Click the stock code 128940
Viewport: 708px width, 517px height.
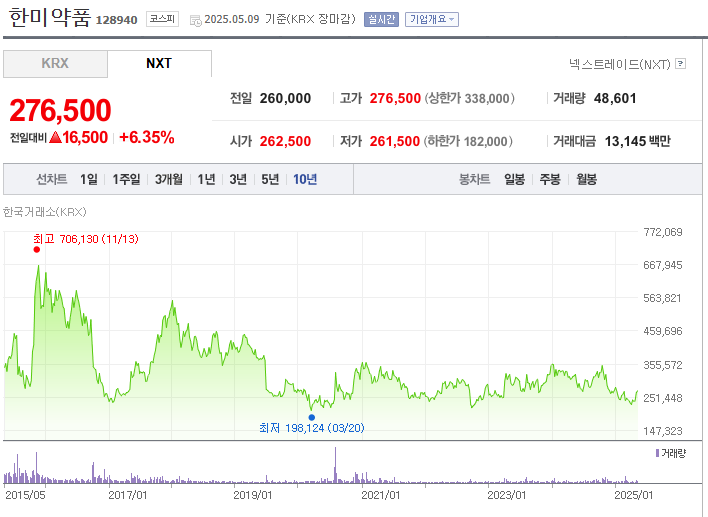tap(116, 20)
